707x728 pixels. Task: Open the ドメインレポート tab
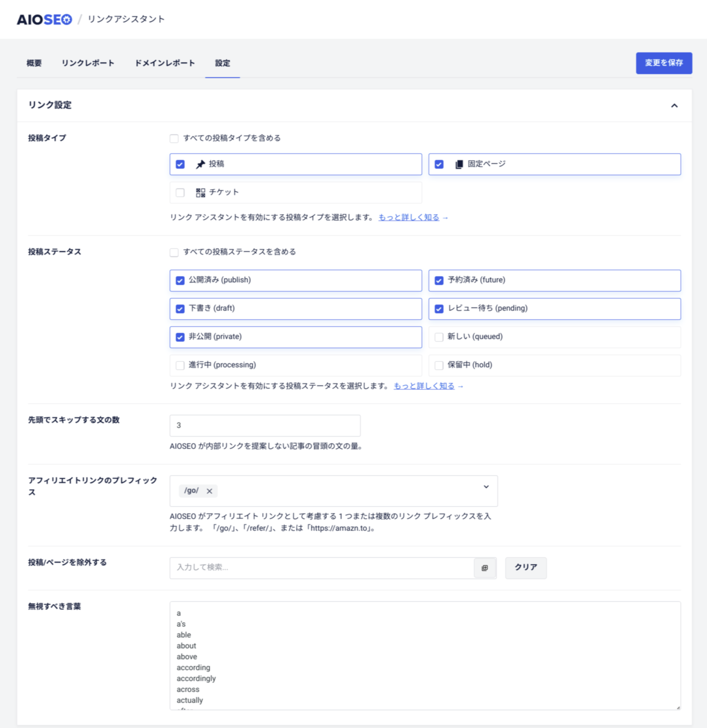(164, 63)
